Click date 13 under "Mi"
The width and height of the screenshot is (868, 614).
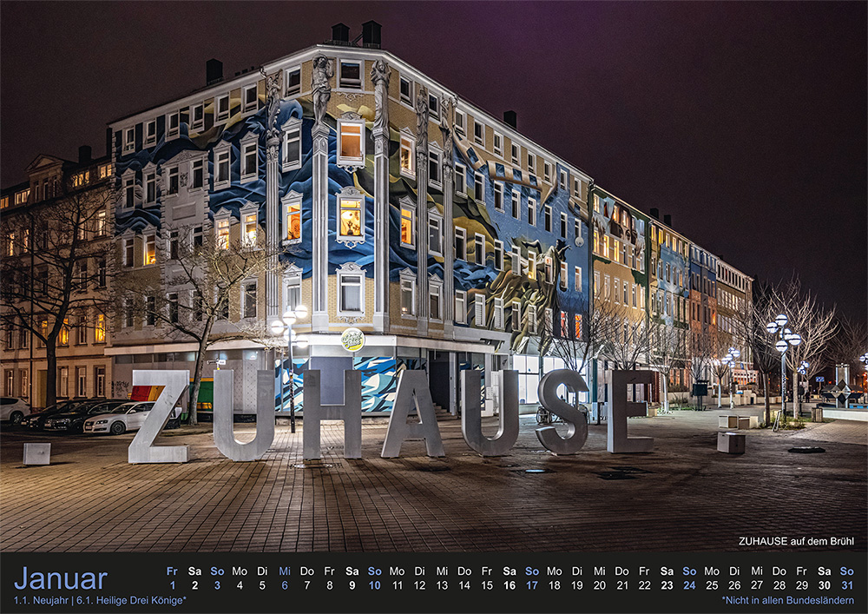coord(442,585)
